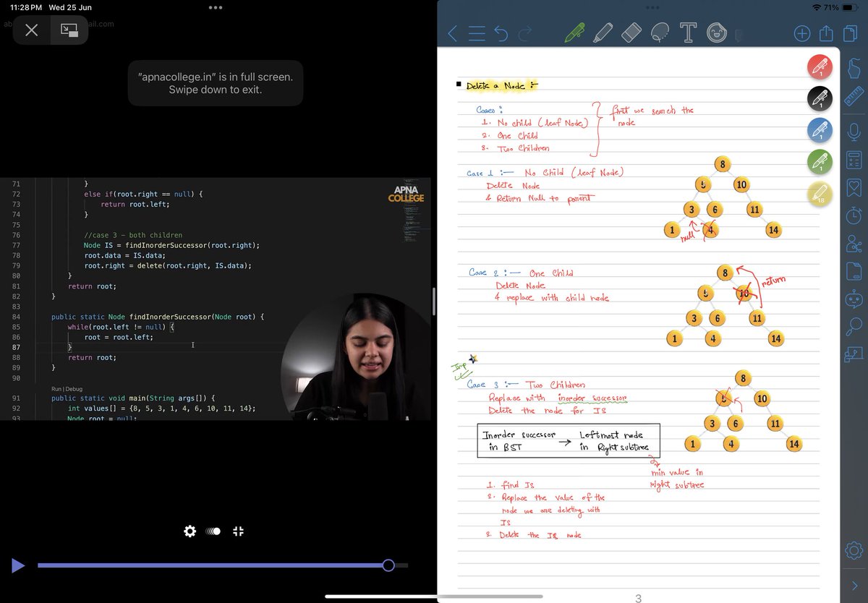
Task: Click the APNA COLLEGE logo in video
Action: click(x=406, y=194)
